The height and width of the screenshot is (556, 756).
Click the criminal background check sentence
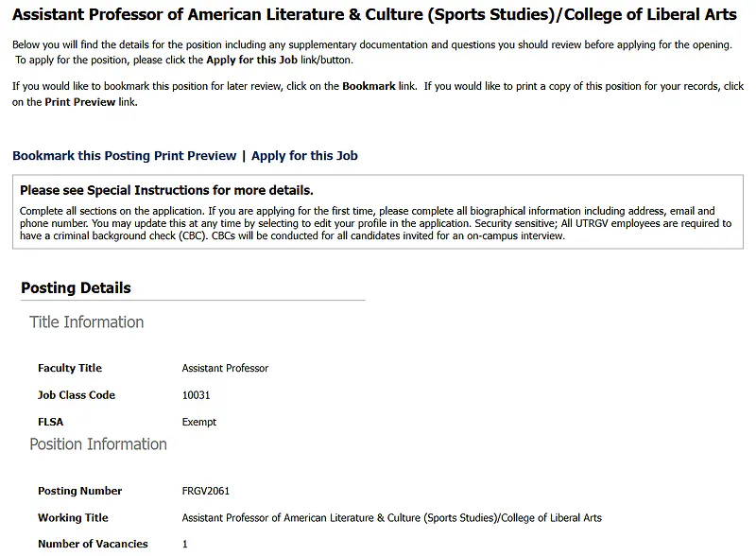[x=375, y=230]
